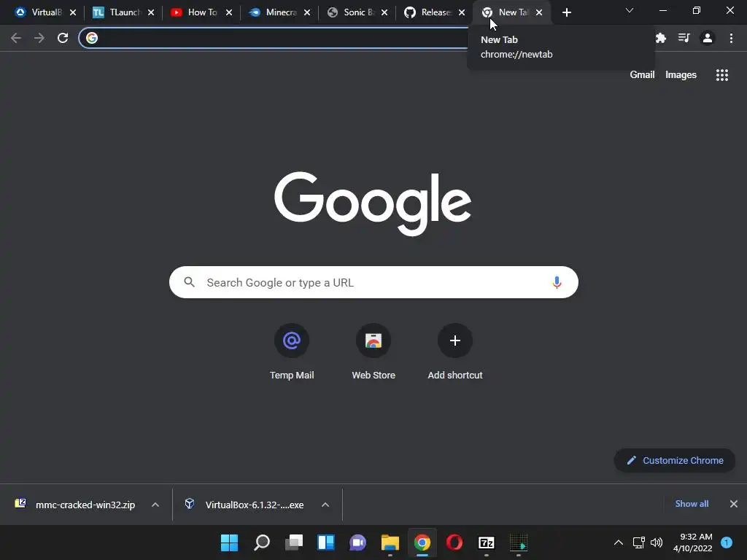The width and height of the screenshot is (747, 560).
Task: Open the Google apps grid
Action: click(722, 75)
